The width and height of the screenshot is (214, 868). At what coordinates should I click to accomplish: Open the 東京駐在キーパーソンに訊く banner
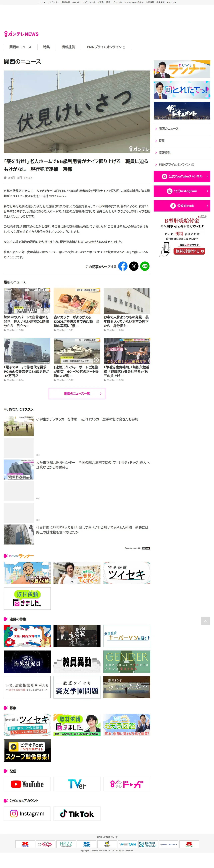pos(127,636)
